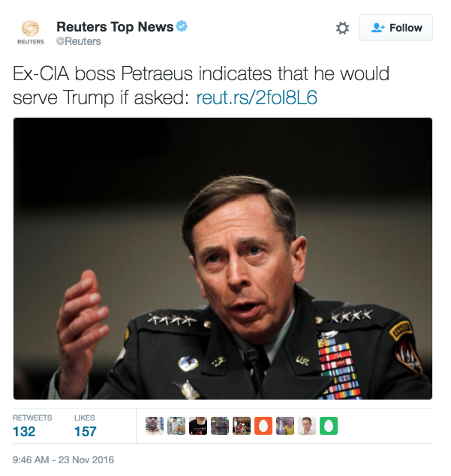Open the Reuters Top News profile name
Screen dimensions: 451x476
coord(115,27)
